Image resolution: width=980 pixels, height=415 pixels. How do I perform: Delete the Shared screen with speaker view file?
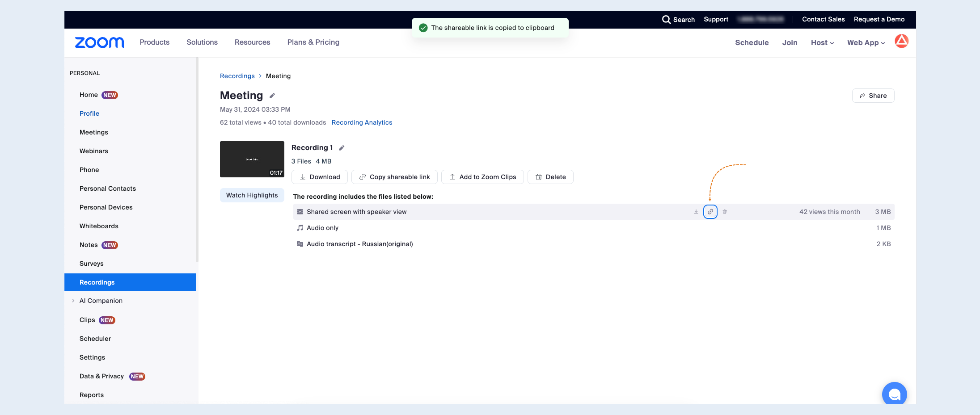pyautogui.click(x=725, y=212)
